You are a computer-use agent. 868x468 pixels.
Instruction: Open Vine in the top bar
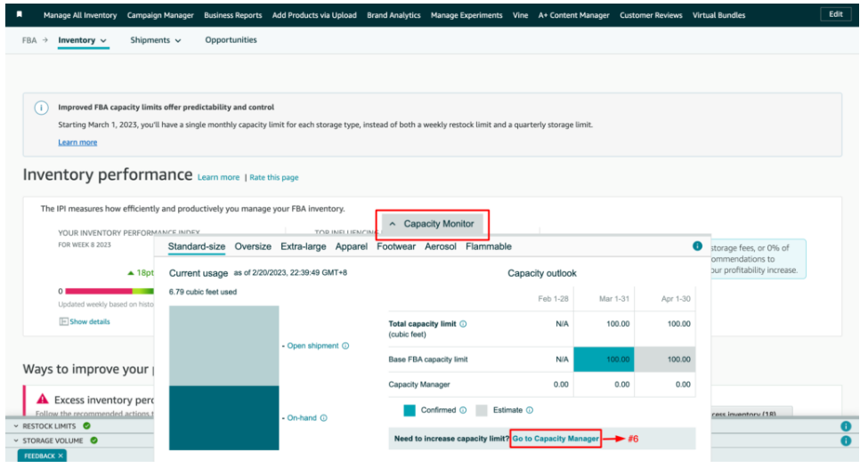pos(521,15)
